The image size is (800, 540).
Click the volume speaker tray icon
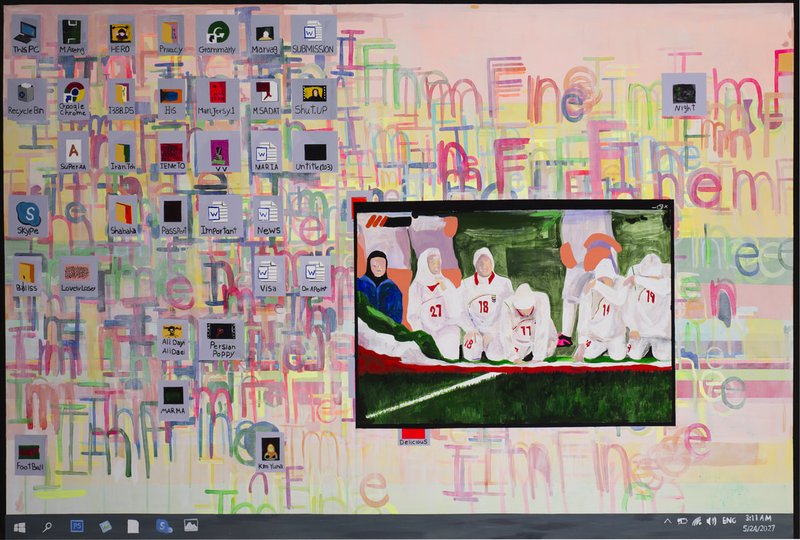(x=711, y=522)
